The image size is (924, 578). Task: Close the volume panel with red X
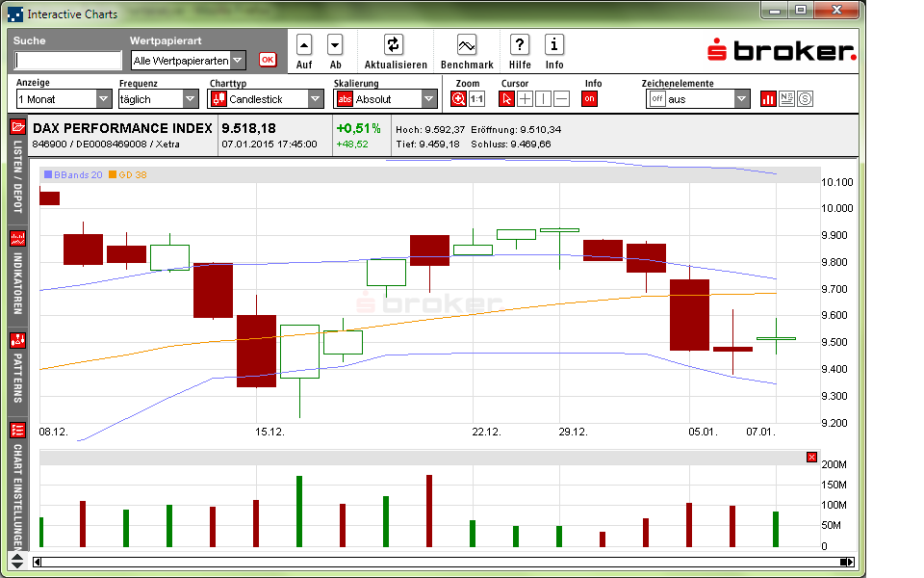[x=811, y=457]
